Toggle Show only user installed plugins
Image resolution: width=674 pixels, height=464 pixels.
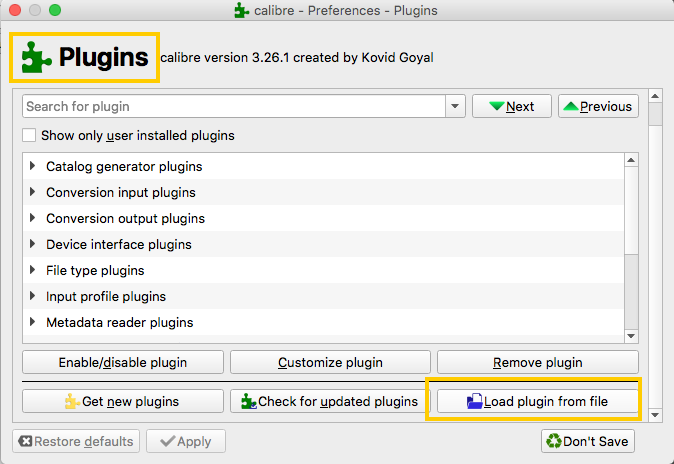point(29,135)
